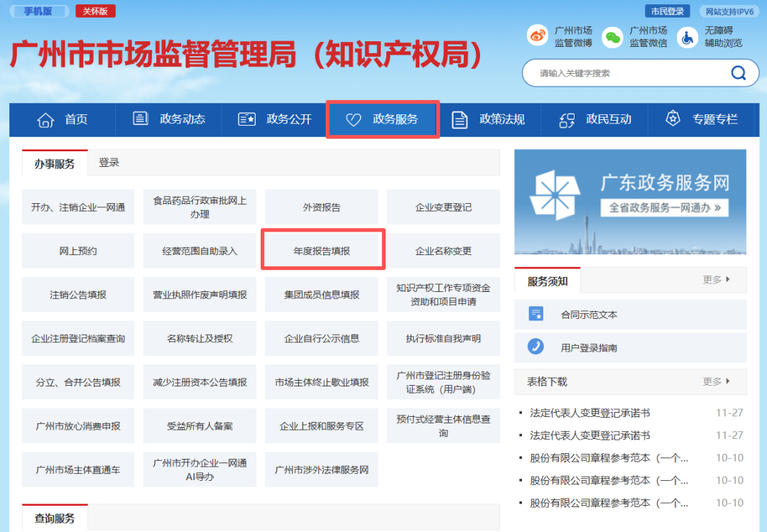The width and height of the screenshot is (767, 532).
Task: Open the WeChat icon for 广州市场监管微信
Action: pos(612,37)
